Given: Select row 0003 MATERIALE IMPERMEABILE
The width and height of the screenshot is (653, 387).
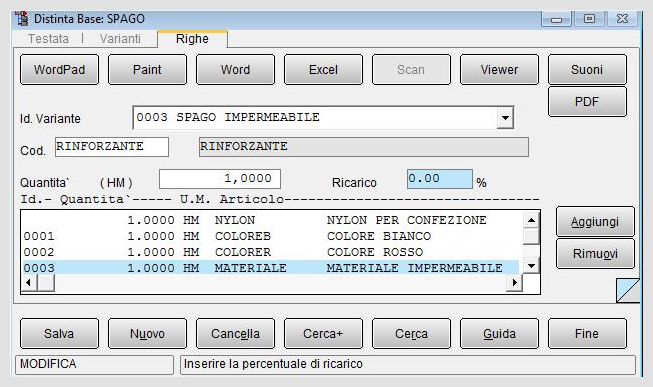Looking at the screenshot, I should [271, 268].
